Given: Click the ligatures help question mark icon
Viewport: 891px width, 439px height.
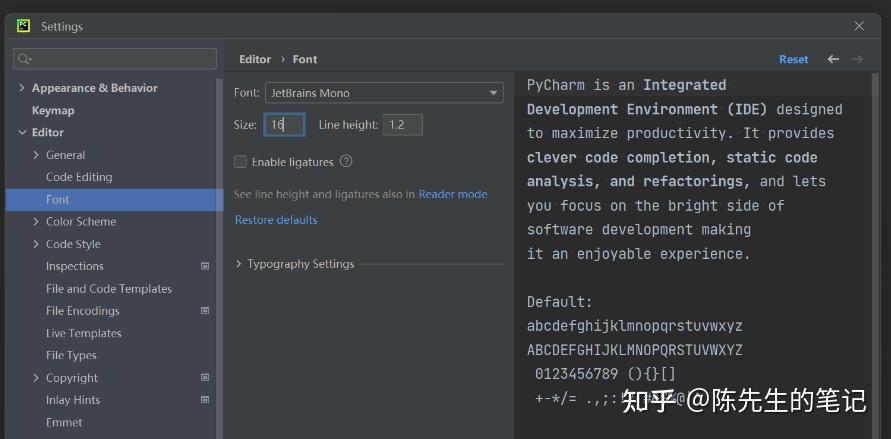Looking at the screenshot, I should coord(346,161).
